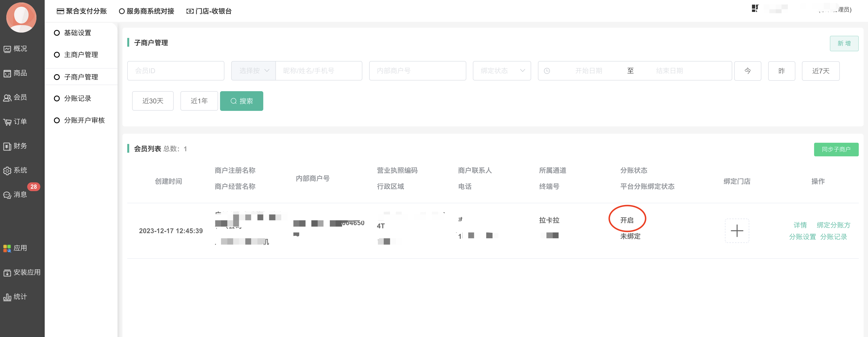Open 应用 apps colorful icon
The height and width of the screenshot is (337, 868).
(16, 248)
